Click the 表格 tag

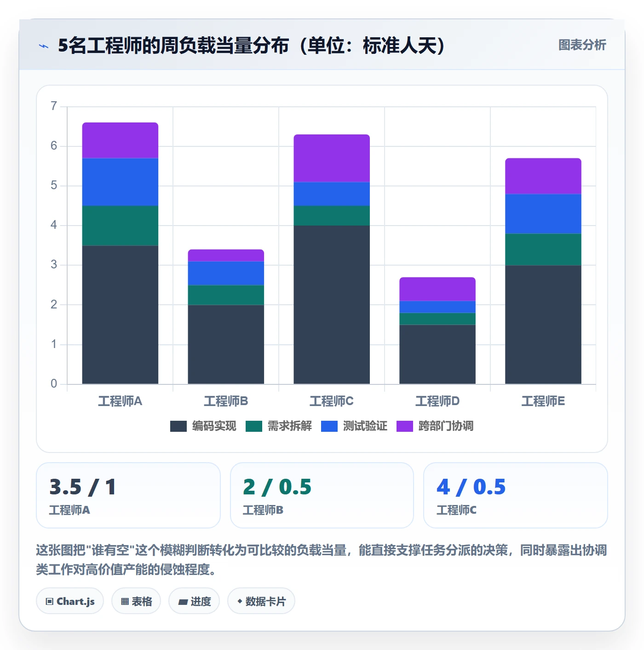pos(136,601)
